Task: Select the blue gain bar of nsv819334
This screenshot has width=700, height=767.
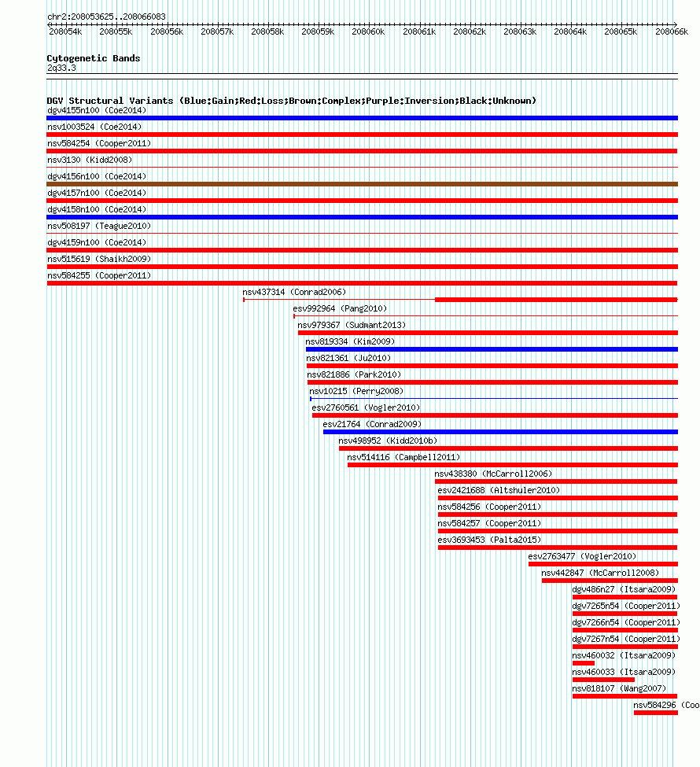Action: [x=492, y=349]
